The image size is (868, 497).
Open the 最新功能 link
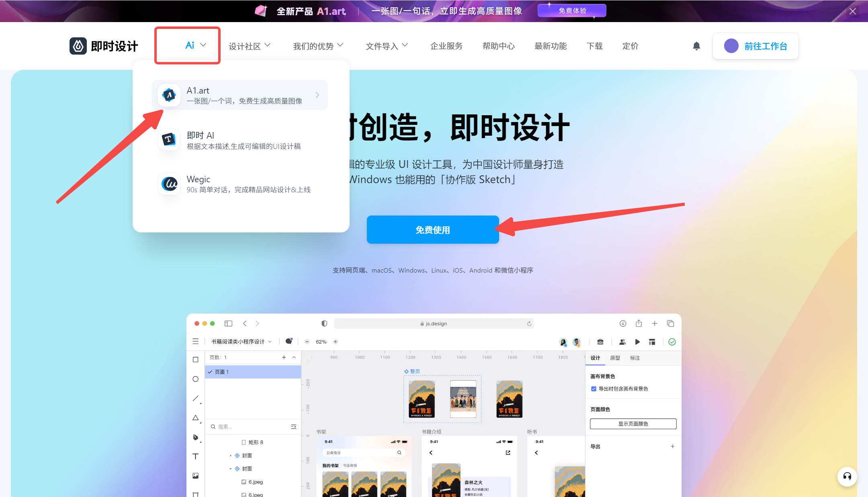tap(551, 46)
